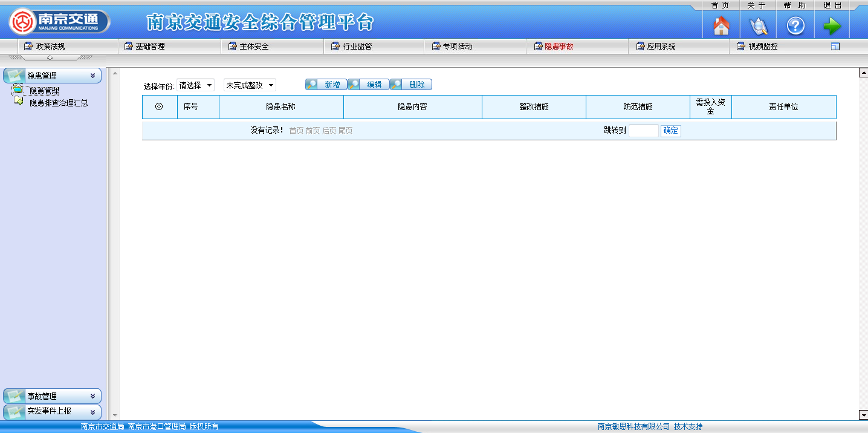
Task: Open Help question mark icon
Action: coord(795,26)
